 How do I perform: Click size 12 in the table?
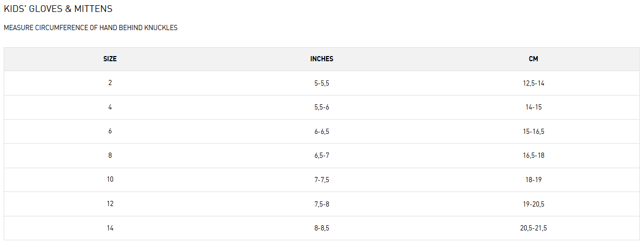110,204
